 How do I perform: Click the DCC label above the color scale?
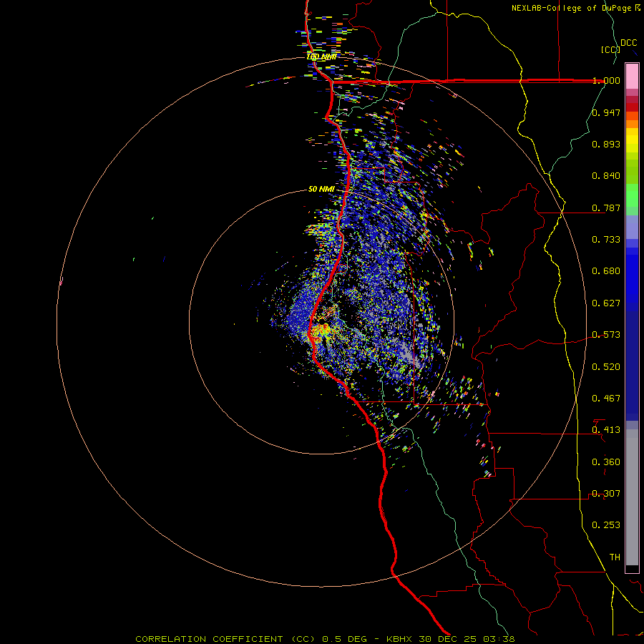point(629,42)
